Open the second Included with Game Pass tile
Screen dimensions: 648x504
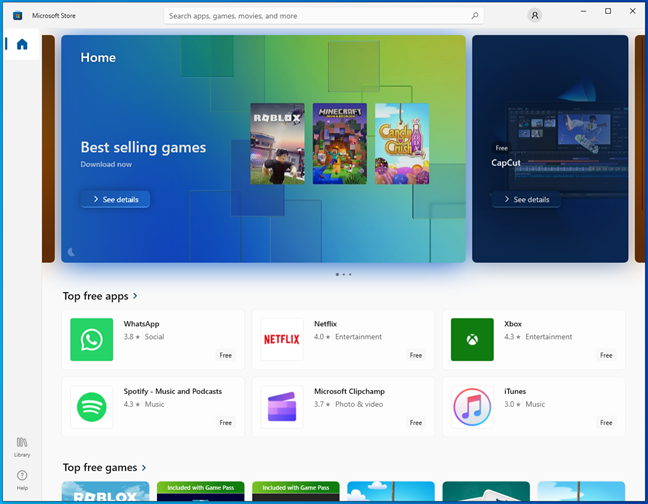(x=296, y=491)
